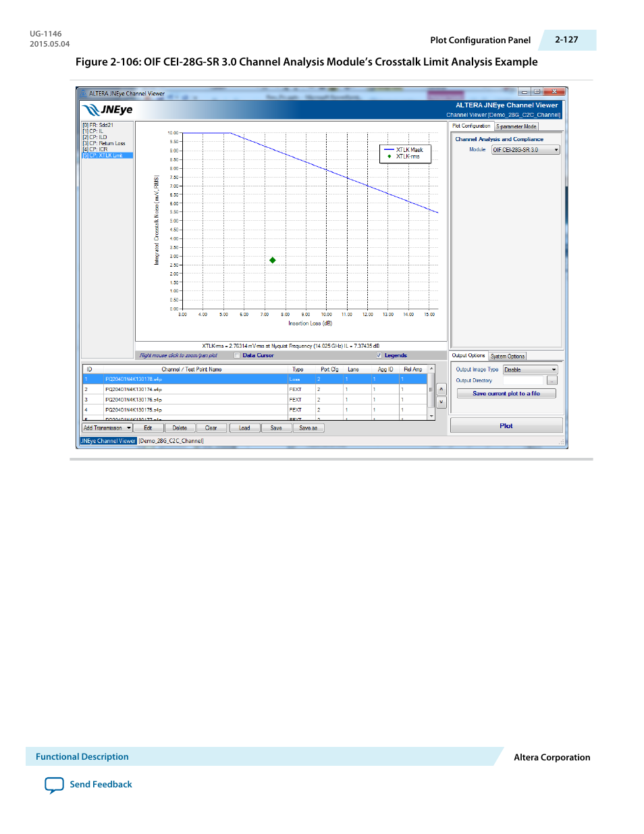Click the ID column header
The width and height of the screenshot is (644, 834).
pyautogui.click(x=89, y=369)
